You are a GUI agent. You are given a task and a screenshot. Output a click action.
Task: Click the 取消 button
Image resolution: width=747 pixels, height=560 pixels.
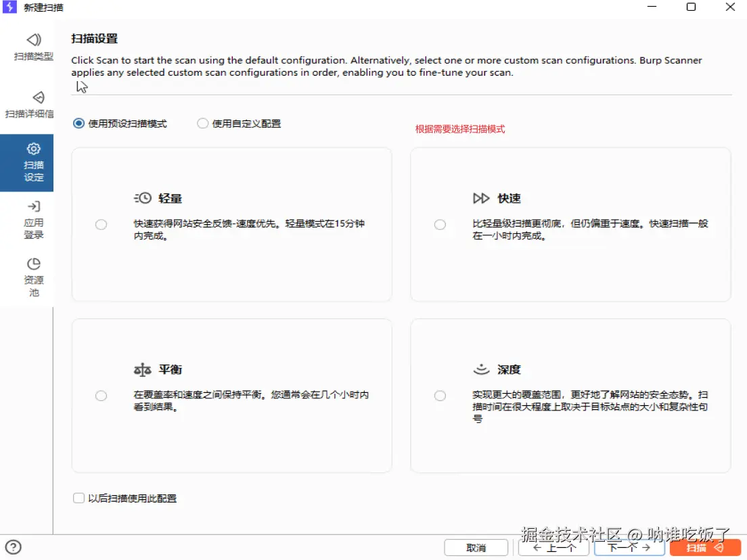(x=476, y=548)
